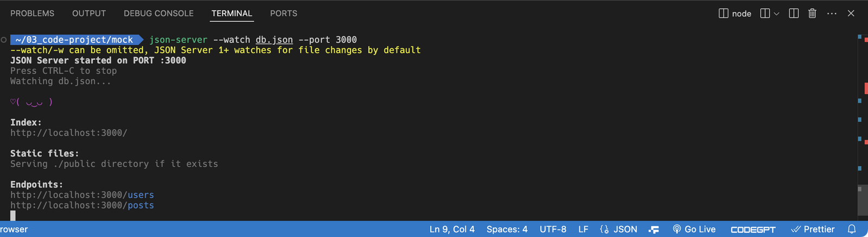Image resolution: width=868 pixels, height=237 pixels.
Task: Click the Ln 9, Col 4 position indicator
Action: tap(452, 229)
